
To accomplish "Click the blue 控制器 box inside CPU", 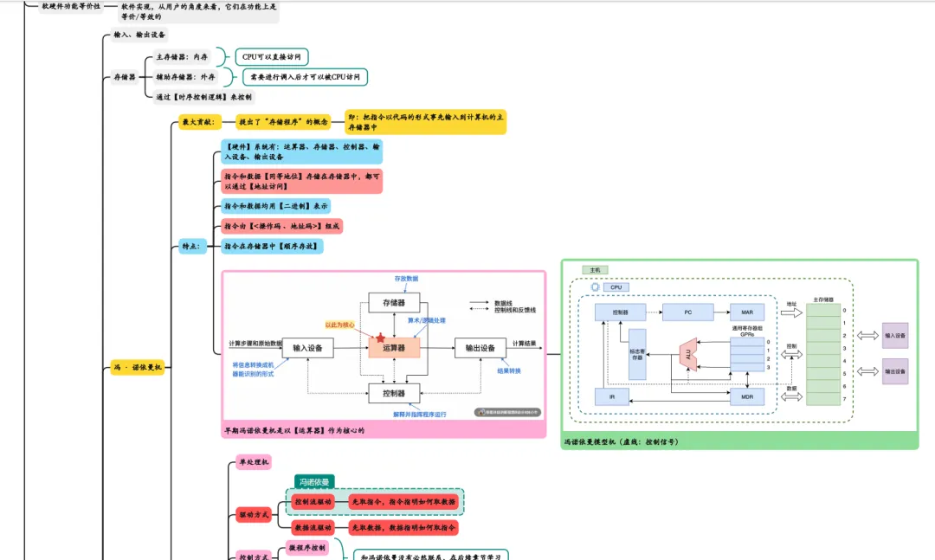I will click(620, 312).
